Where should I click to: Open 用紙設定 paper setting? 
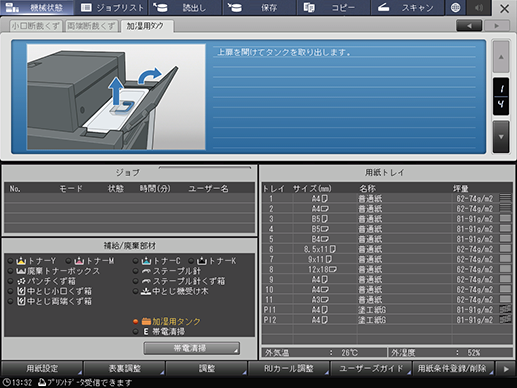[x=42, y=368]
